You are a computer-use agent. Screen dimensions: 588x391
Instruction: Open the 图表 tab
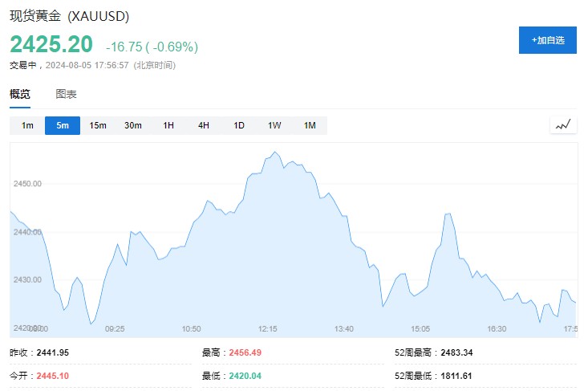(66, 94)
